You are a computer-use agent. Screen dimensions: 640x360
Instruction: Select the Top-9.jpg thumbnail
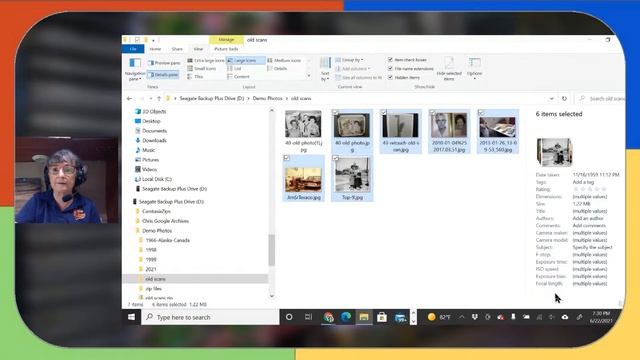coord(352,175)
